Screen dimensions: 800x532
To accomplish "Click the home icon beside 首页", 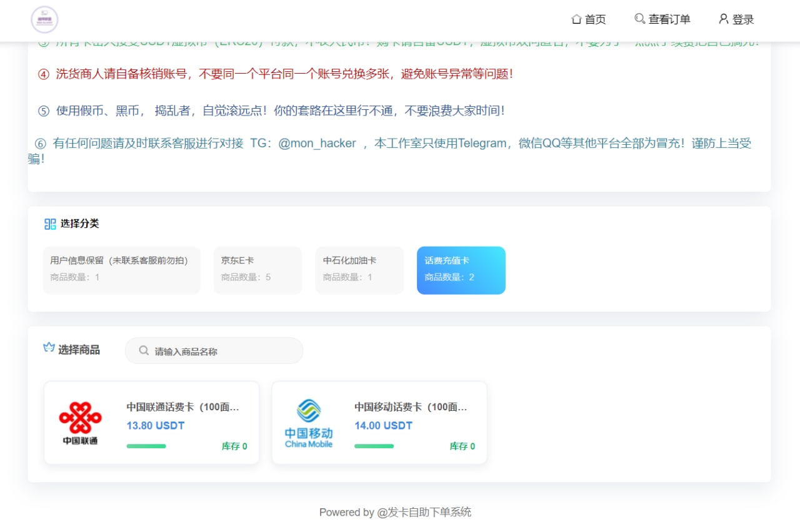I will click(x=576, y=19).
